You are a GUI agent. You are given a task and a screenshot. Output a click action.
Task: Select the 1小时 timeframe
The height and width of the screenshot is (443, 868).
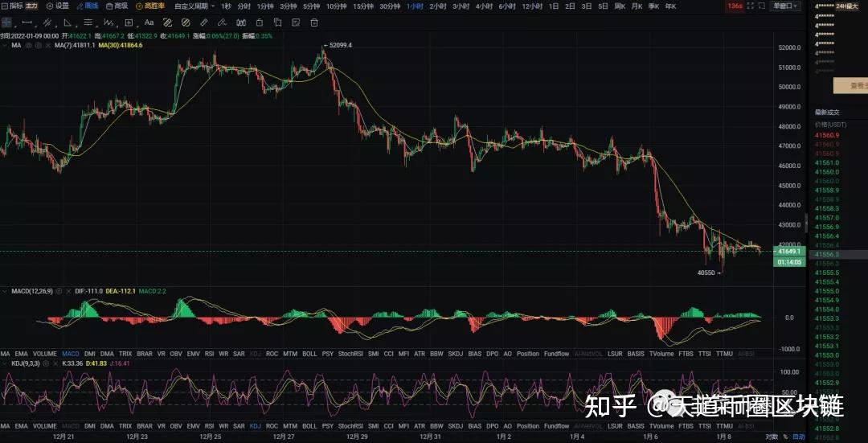[415, 6]
